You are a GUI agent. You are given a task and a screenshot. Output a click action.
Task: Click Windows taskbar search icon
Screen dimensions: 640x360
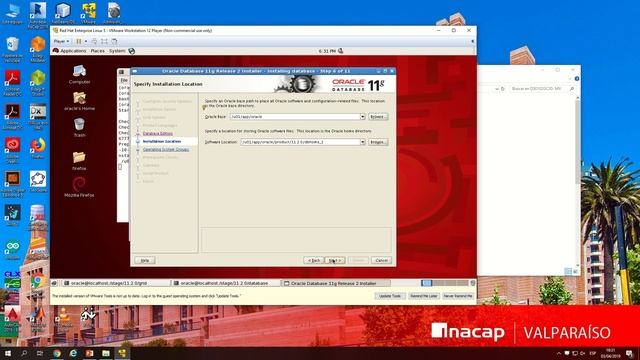pyautogui.click(x=24, y=353)
